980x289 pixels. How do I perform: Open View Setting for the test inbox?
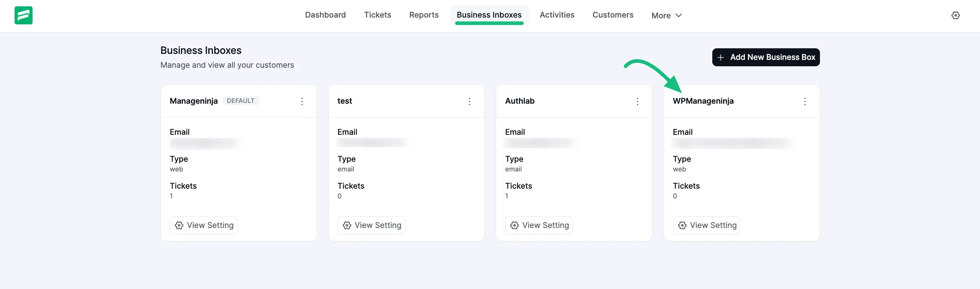point(371,225)
